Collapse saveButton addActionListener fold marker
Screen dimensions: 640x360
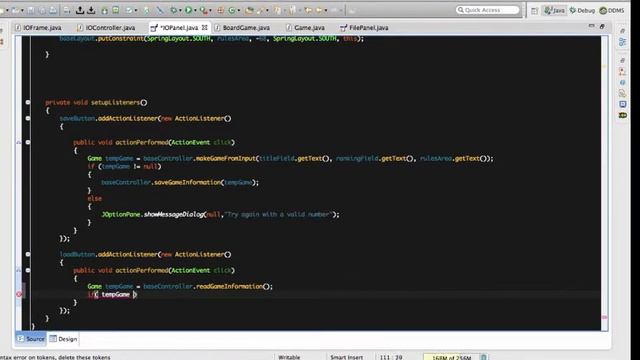coord(28,118)
